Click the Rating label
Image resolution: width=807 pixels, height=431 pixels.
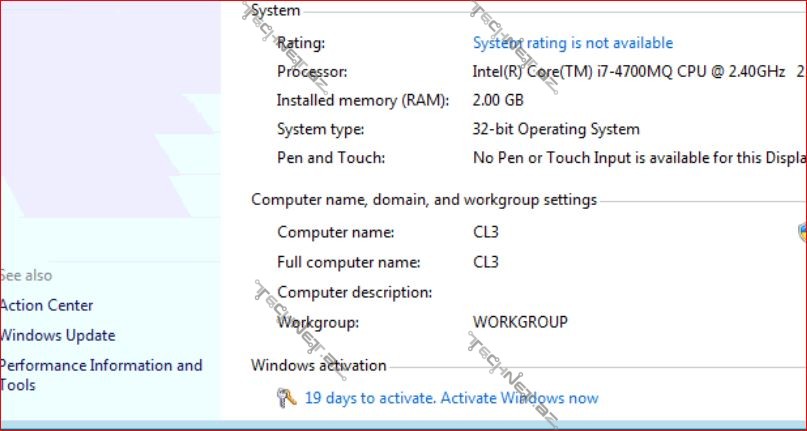[300, 43]
